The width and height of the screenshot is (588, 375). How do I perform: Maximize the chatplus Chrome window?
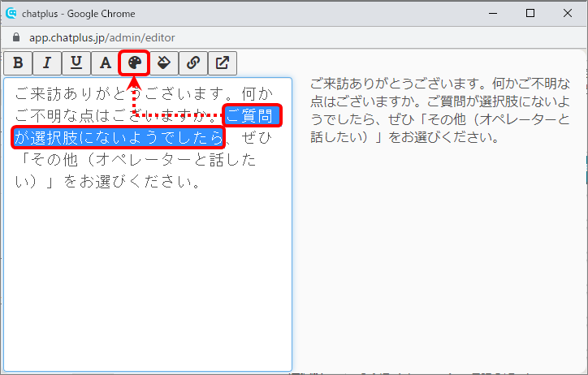tap(530, 14)
